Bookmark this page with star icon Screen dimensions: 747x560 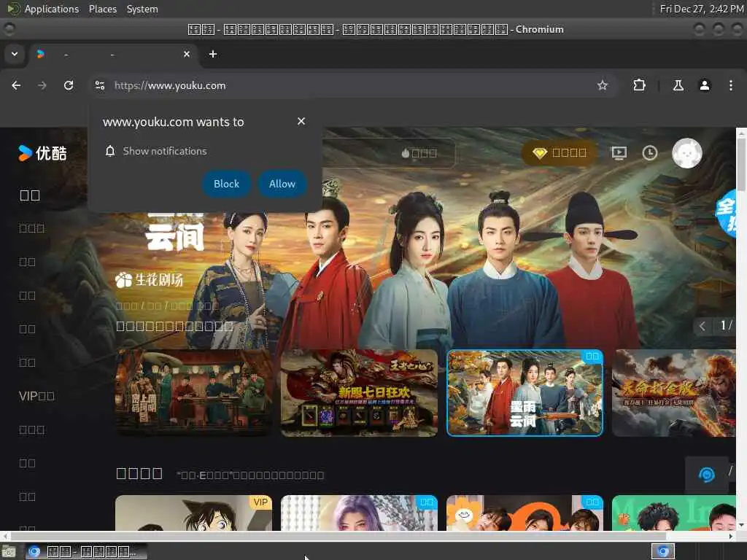pos(603,85)
